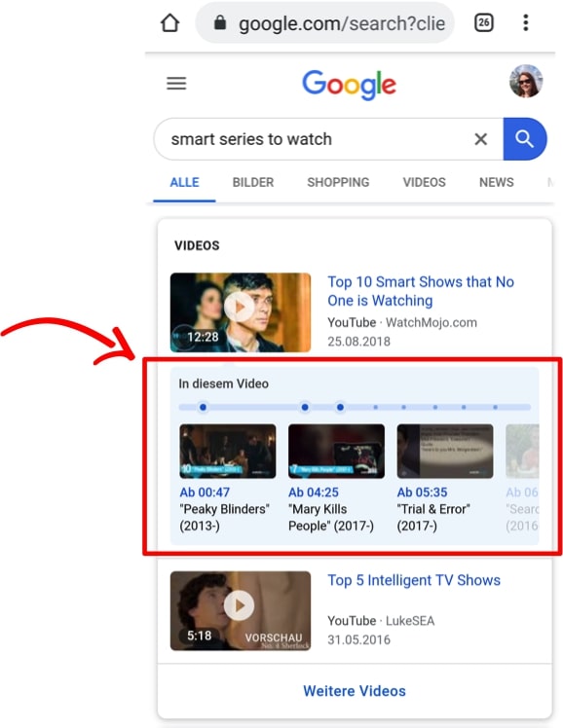The width and height of the screenshot is (563, 728).
Task: Click the 'YouTube · WatchMojo.com' source text
Action: pos(402,323)
